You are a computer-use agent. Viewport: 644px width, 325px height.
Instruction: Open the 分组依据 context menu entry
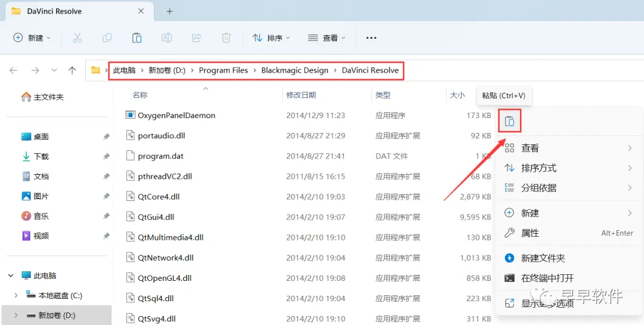pyautogui.click(x=569, y=188)
